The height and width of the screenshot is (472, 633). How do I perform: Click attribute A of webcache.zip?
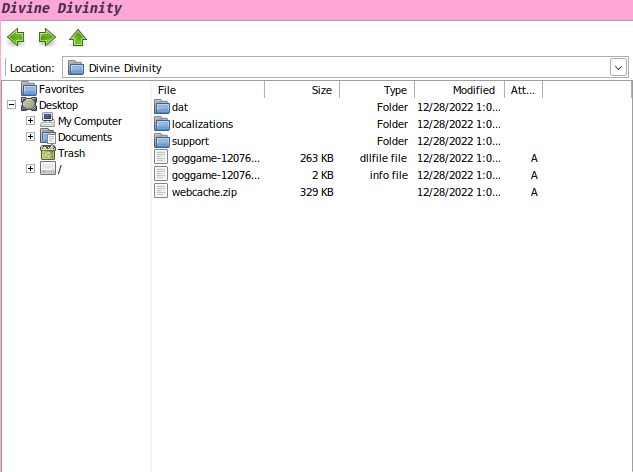(x=534, y=192)
